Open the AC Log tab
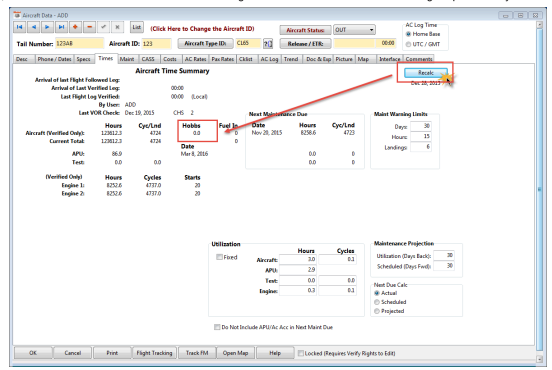This screenshot has width=552, height=370. (x=269, y=59)
